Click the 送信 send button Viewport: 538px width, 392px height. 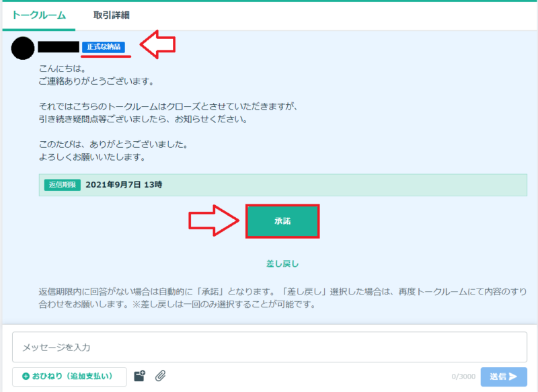click(x=504, y=377)
